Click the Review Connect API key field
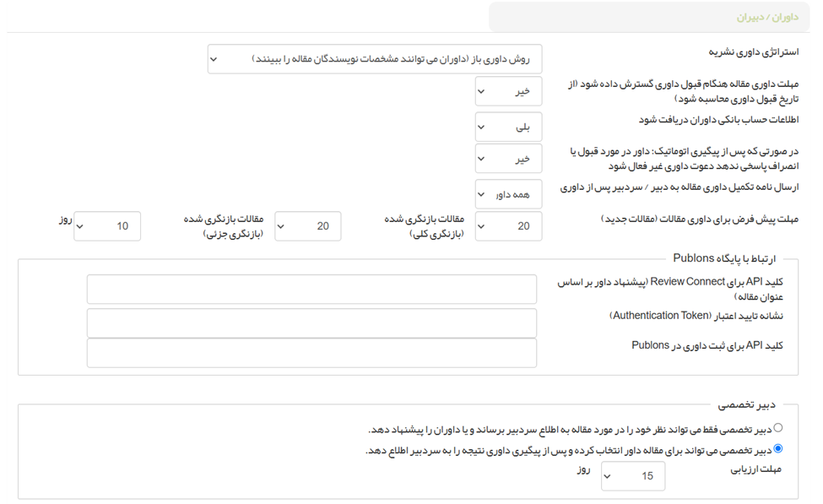 point(311,289)
